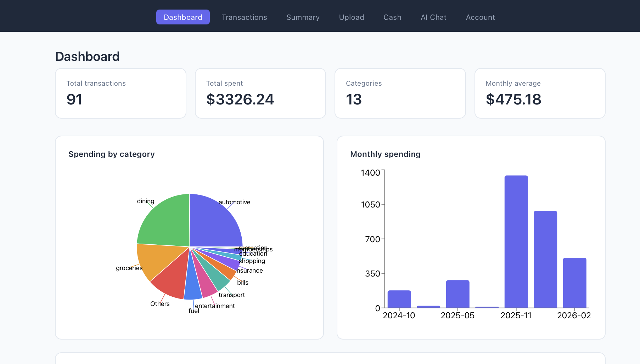
Task: Click the Total spent summary card
Action: click(x=260, y=93)
